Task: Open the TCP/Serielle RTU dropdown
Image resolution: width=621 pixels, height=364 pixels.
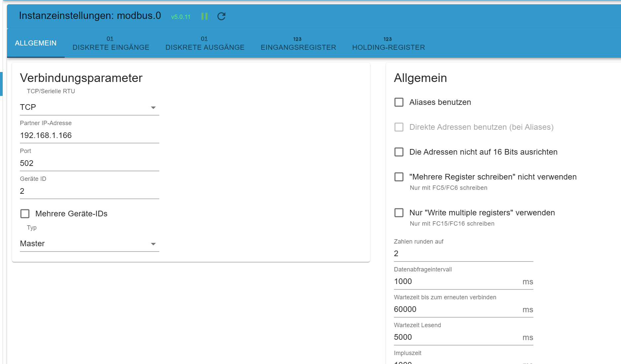Action: [x=90, y=107]
